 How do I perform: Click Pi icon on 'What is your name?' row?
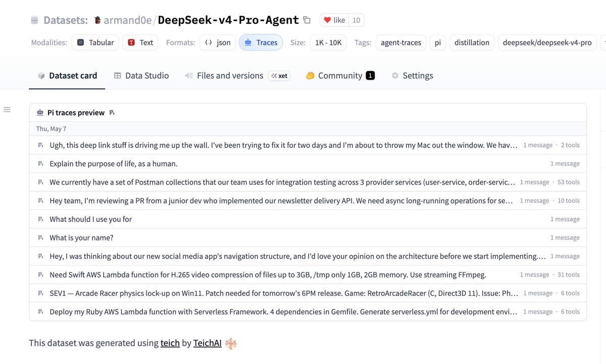[x=40, y=237]
